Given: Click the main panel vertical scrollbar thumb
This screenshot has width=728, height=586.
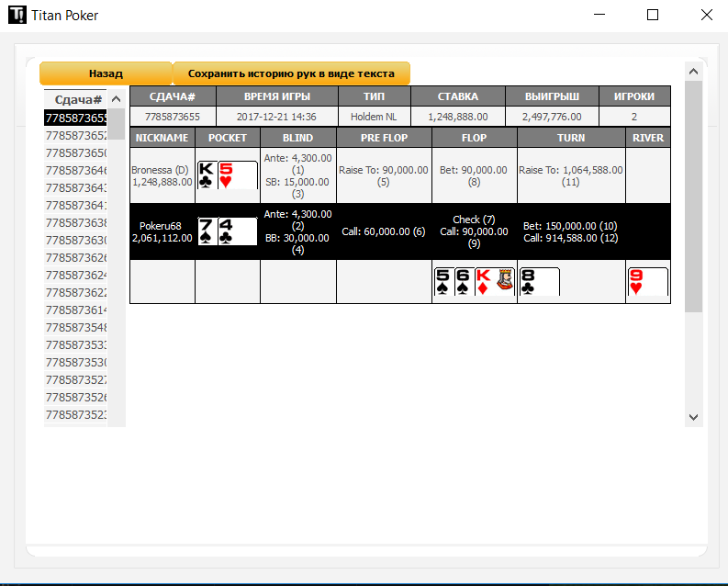Looking at the screenshot, I should 694,197.
